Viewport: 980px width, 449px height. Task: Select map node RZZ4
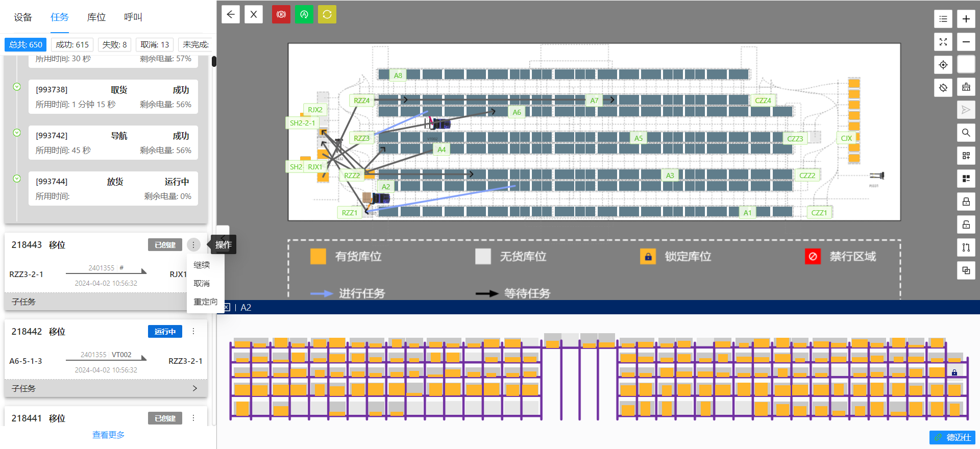tap(361, 101)
